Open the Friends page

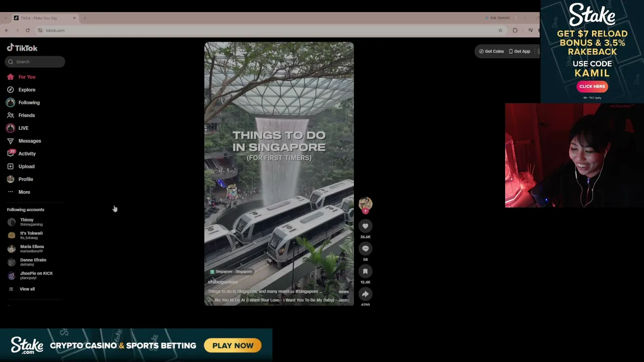[x=27, y=115]
